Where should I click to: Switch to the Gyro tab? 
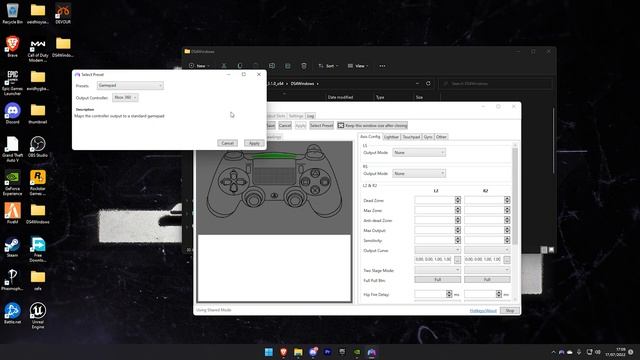tap(428, 137)
